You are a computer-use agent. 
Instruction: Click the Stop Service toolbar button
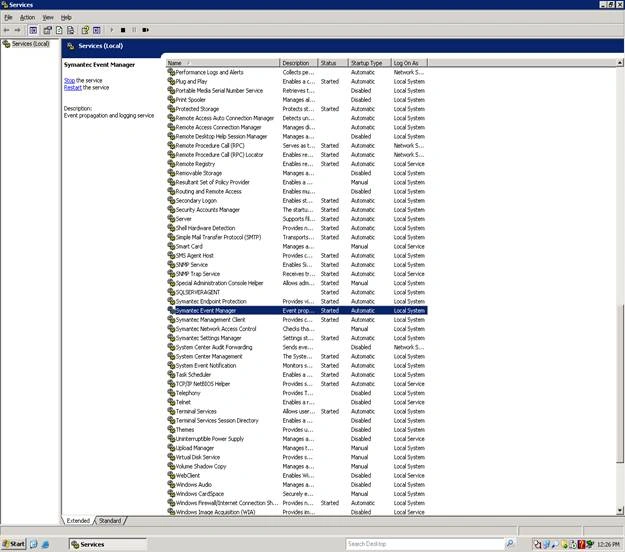123,30
